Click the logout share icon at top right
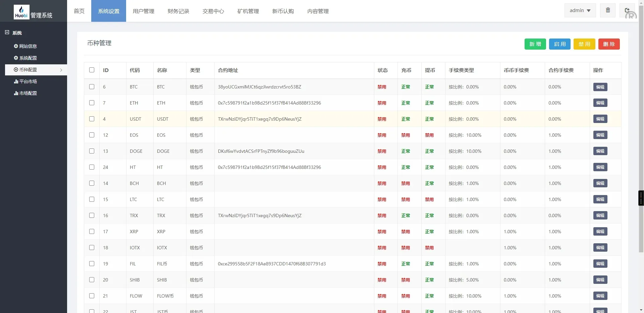The width and height of the screenshot is (644, 313). click(x=627, y=10)
